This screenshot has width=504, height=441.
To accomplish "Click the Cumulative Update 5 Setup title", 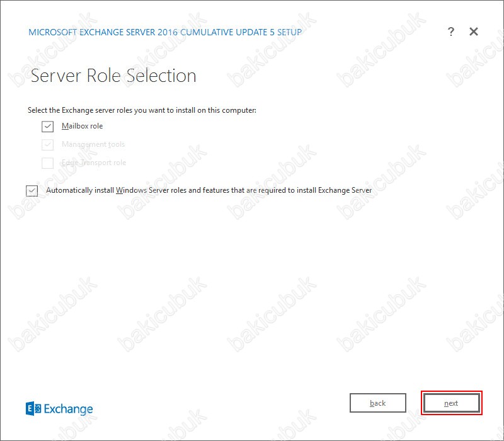I will [165, 32].
